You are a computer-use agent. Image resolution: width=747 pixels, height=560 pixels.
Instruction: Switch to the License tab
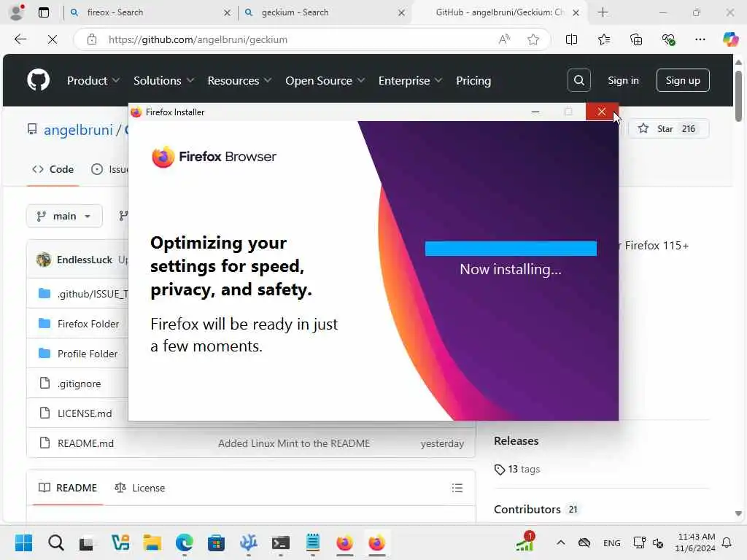(139, 488)
